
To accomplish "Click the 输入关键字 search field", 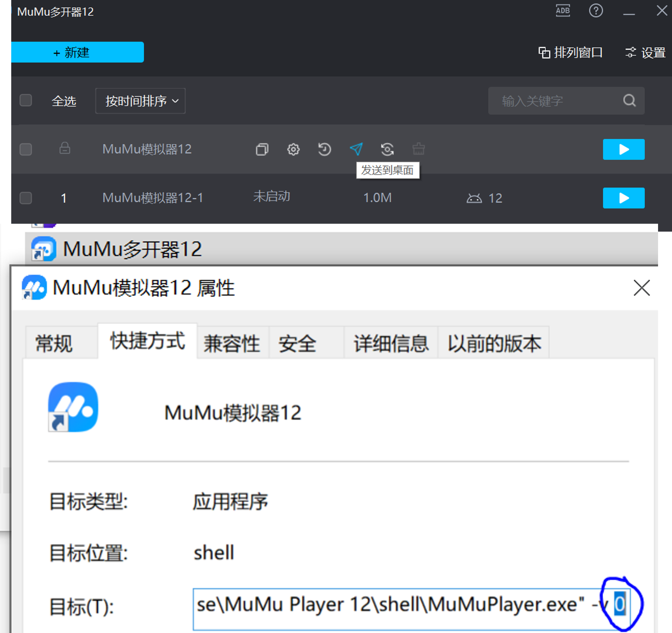I will 566,101.
